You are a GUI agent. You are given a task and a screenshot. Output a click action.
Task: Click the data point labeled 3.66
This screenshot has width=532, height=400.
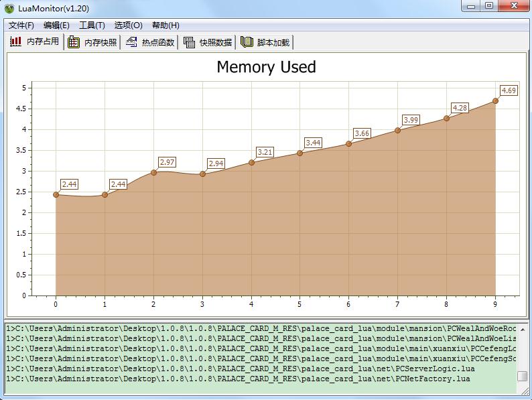(x=349, y=144)
